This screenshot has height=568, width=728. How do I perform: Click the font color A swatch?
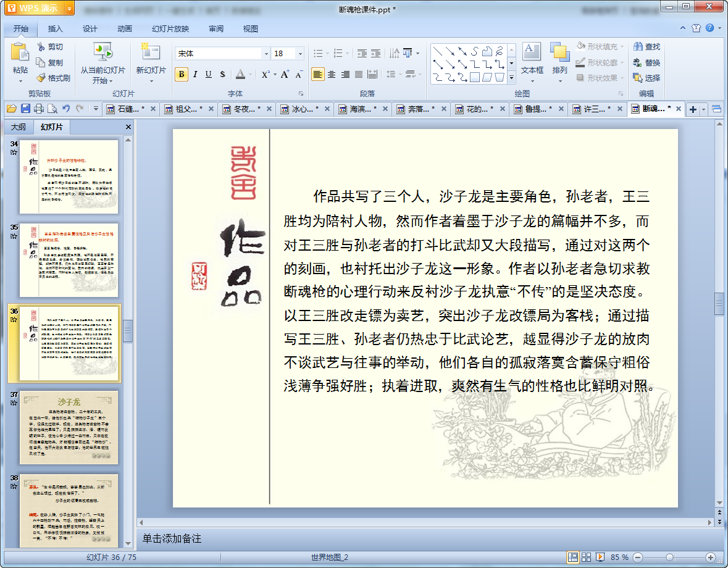(x=240, y=74)
